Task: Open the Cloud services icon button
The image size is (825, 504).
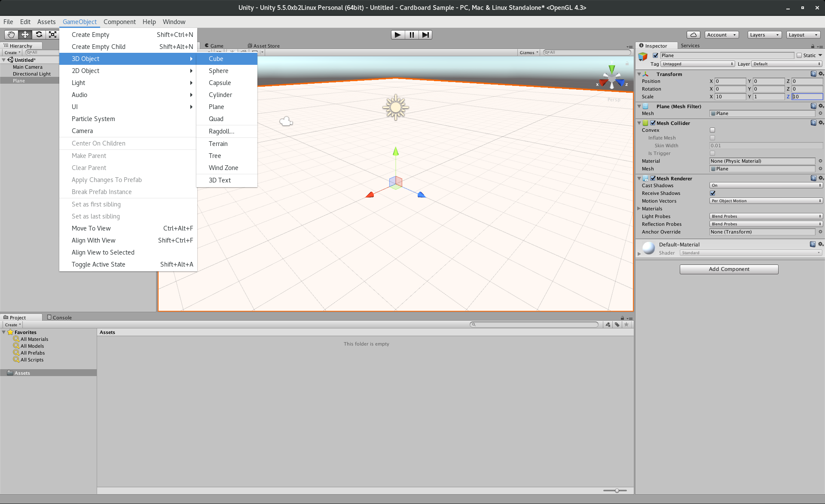Action: pos(693,35)
